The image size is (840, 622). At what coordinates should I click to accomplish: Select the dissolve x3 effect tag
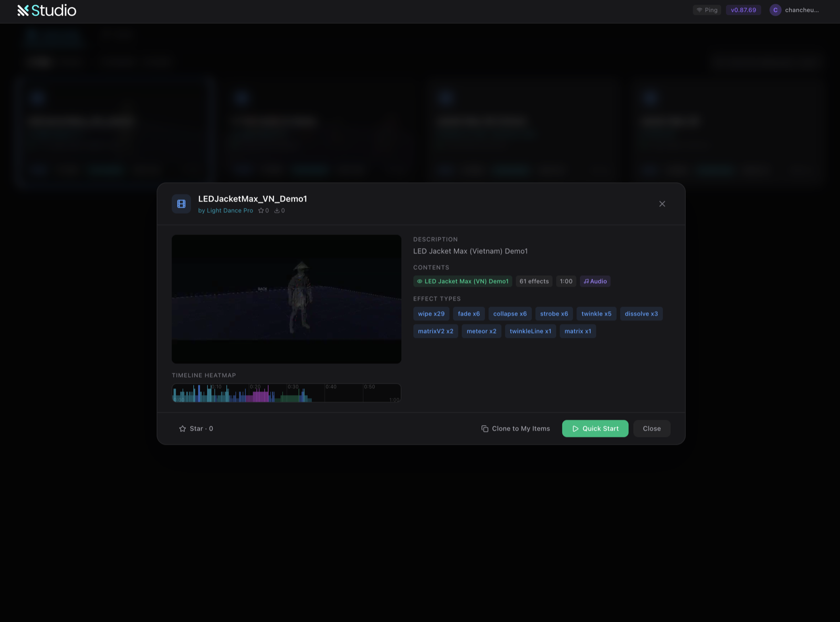pyautogui.click(x=641, y=314)
